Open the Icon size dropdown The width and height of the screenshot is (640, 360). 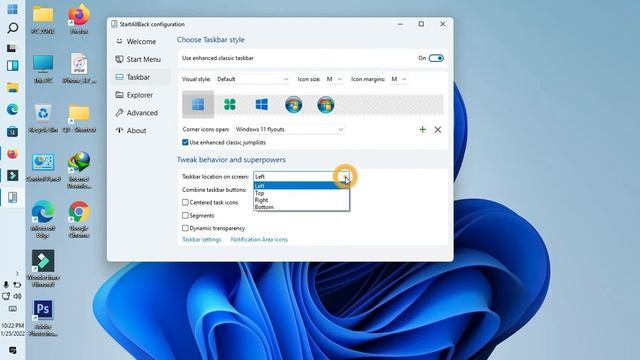click(334, 79)
